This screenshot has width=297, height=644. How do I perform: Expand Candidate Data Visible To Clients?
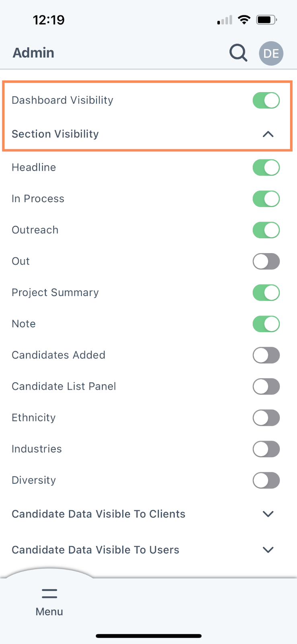click(x=268, y=514)
